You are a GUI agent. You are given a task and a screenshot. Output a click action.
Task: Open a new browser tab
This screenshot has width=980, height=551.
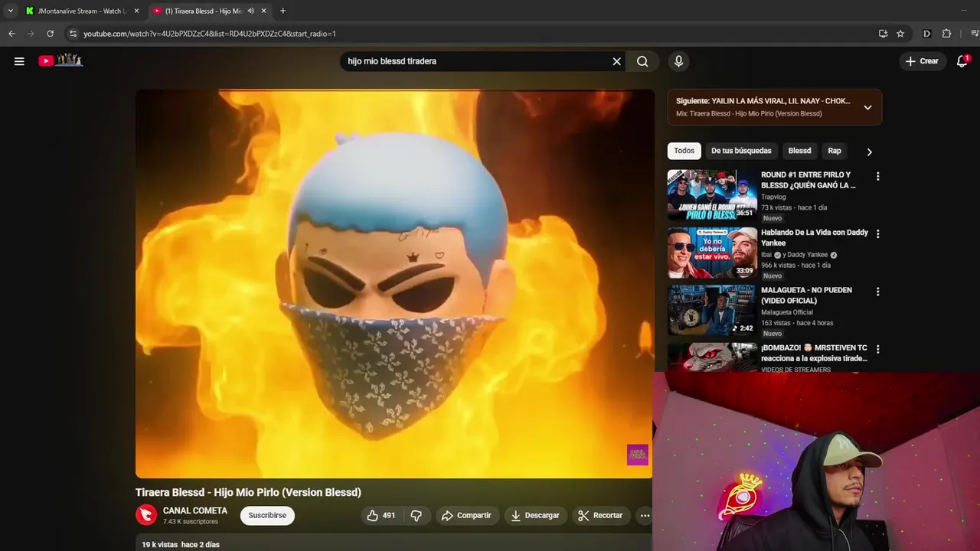click(x=283, y=11)
